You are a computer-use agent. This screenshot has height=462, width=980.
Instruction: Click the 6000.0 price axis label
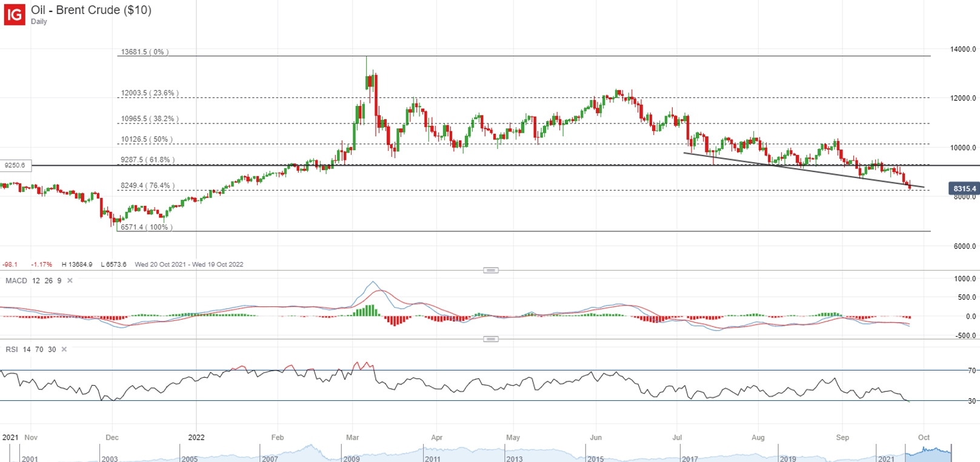[x=965, y=246]
